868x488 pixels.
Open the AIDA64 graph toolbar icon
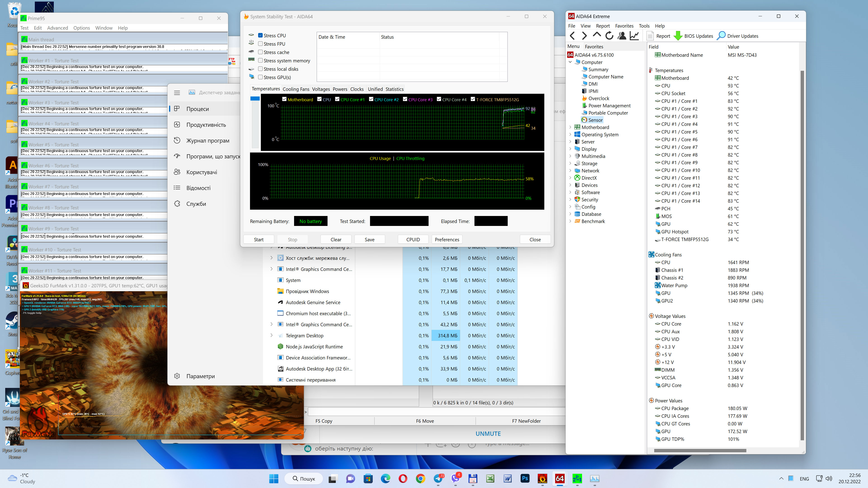click(634, 36)
